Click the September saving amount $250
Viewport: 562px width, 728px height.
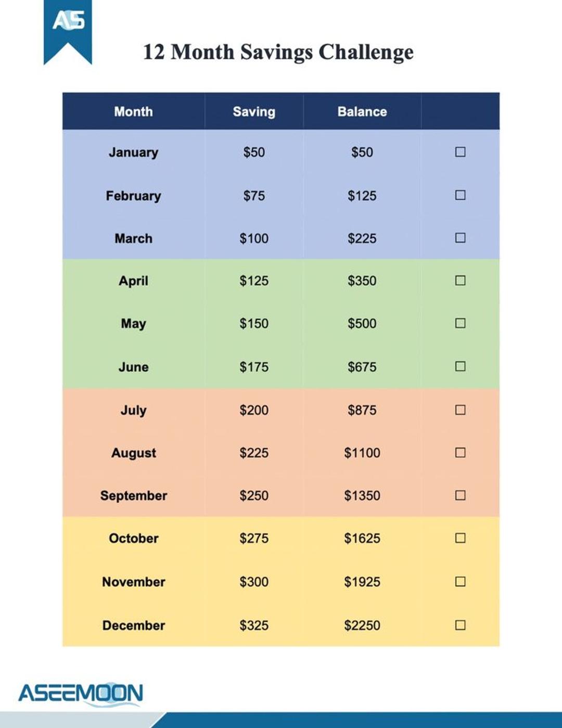tap(254, 495)
